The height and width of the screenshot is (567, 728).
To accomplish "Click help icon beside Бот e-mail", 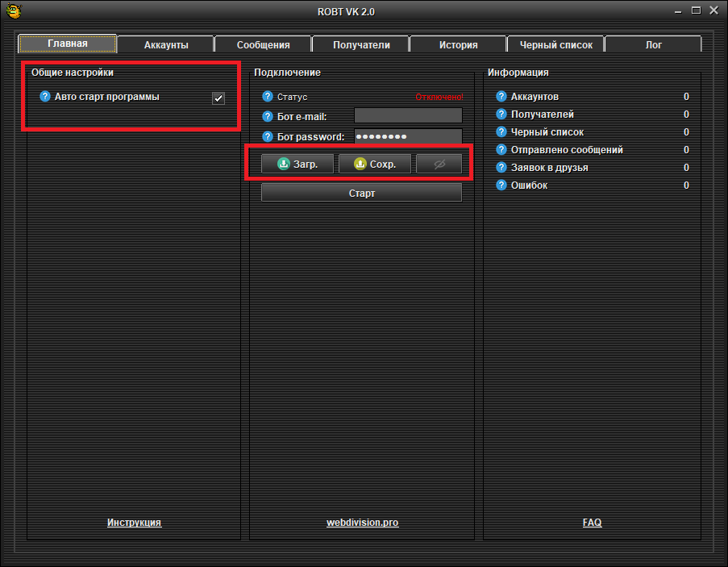I will (x=268, y=117).
